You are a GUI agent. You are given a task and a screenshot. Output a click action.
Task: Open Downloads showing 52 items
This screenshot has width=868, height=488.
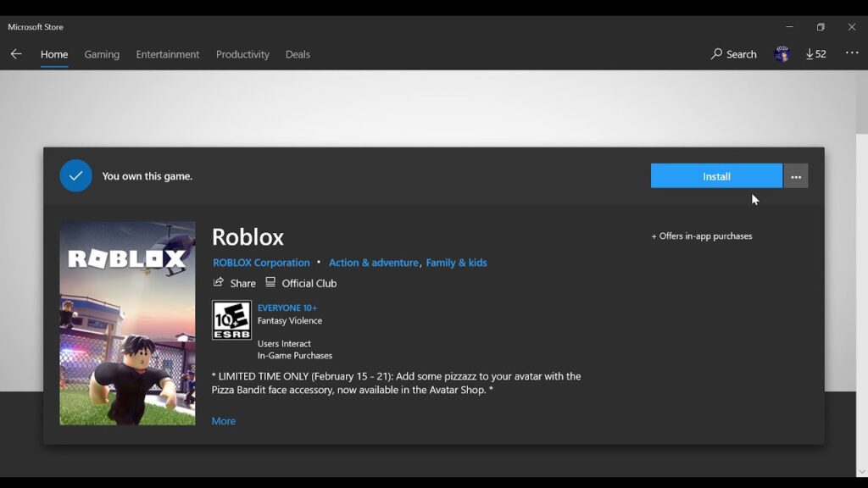(815, 53)
